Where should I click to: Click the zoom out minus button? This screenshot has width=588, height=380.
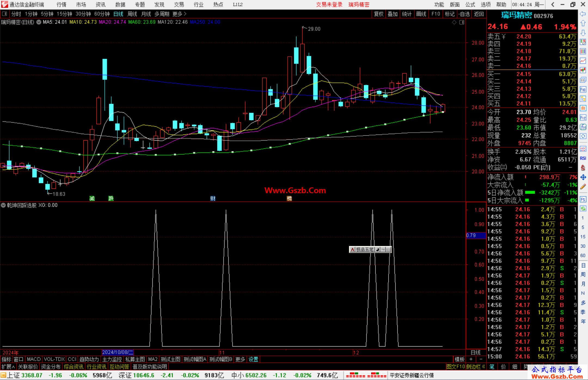[x=481, y=359]
